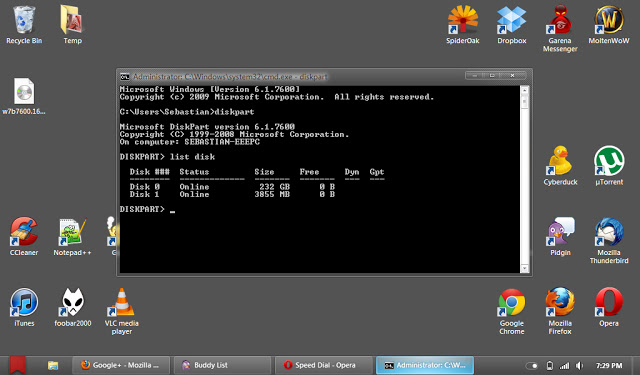Image resolution: width=640 pixels, height=375 pixels.
Task: Click the cmd scrollbar down arrow
Action: (524, 268)
